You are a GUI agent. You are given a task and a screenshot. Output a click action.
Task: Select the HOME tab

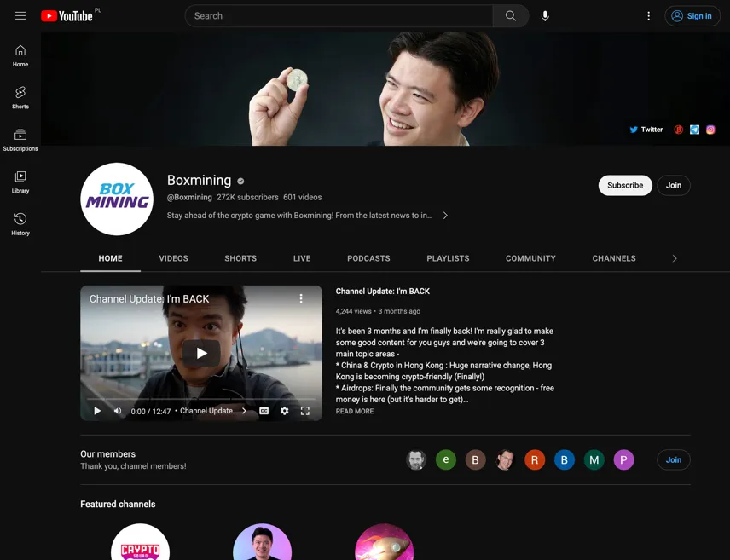[110, 258]
